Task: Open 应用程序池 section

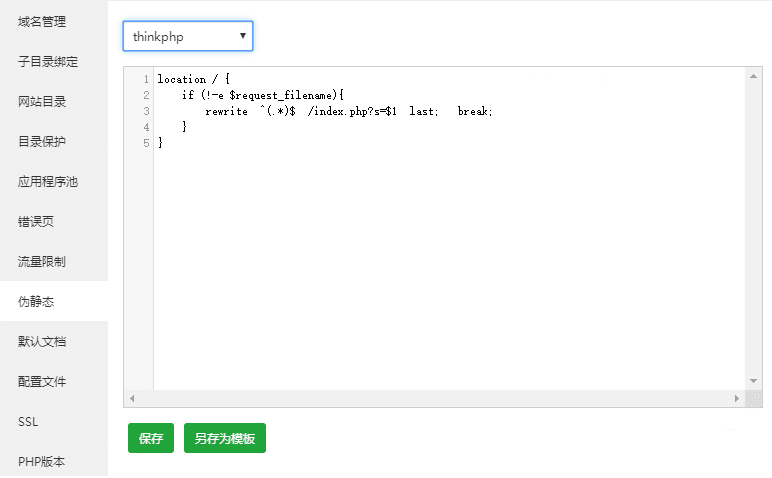Action: click(48, 181)
